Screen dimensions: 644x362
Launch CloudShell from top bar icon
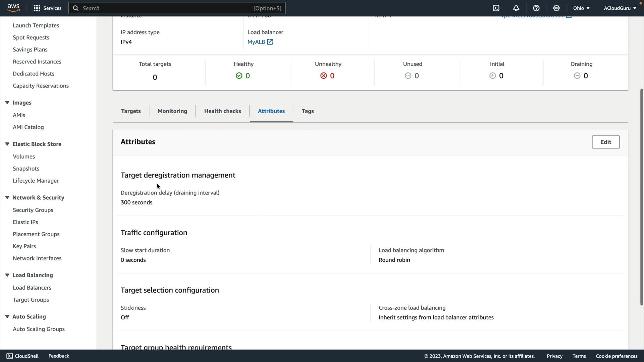(x=496, y=8)
